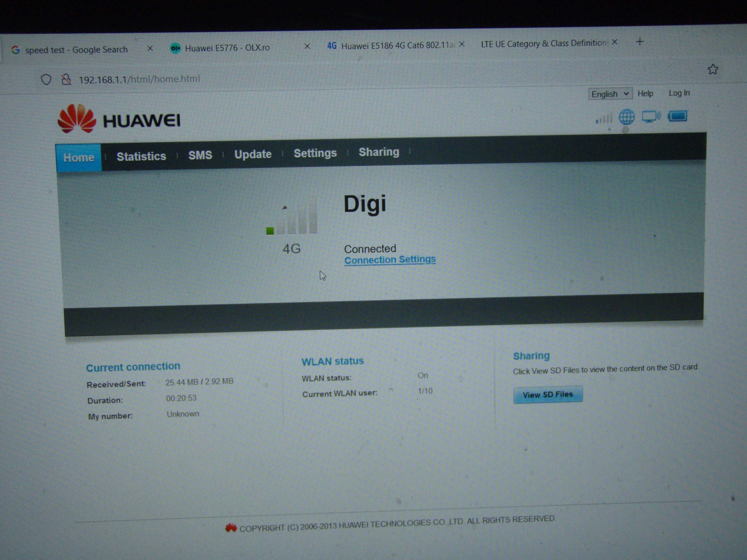Click the globe network status icon

click(x=626, y=117)
